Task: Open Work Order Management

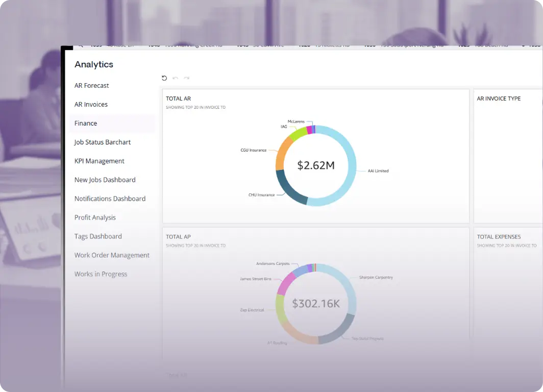Action: click(112, 255)
